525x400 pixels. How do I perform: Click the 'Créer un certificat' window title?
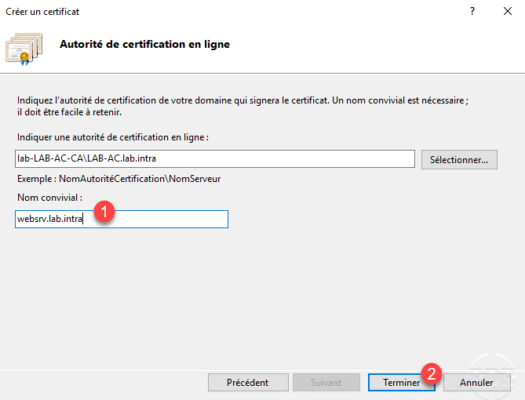click(43, 12)
